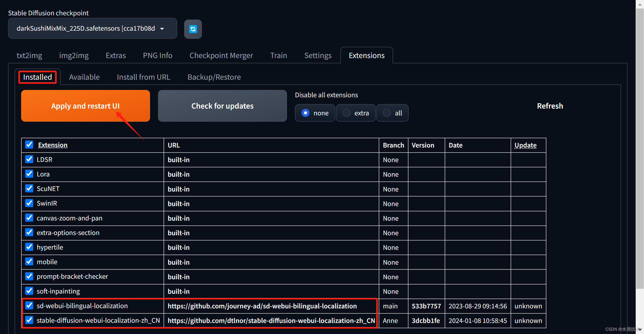Uncheck the mobile extension checkbox
Screen dimensions: 644x334
coord(29,262)
